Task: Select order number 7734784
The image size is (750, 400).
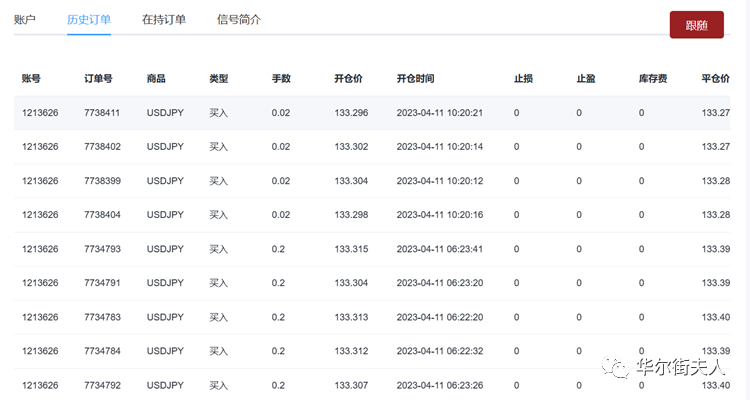Action: tap(102, 351)
